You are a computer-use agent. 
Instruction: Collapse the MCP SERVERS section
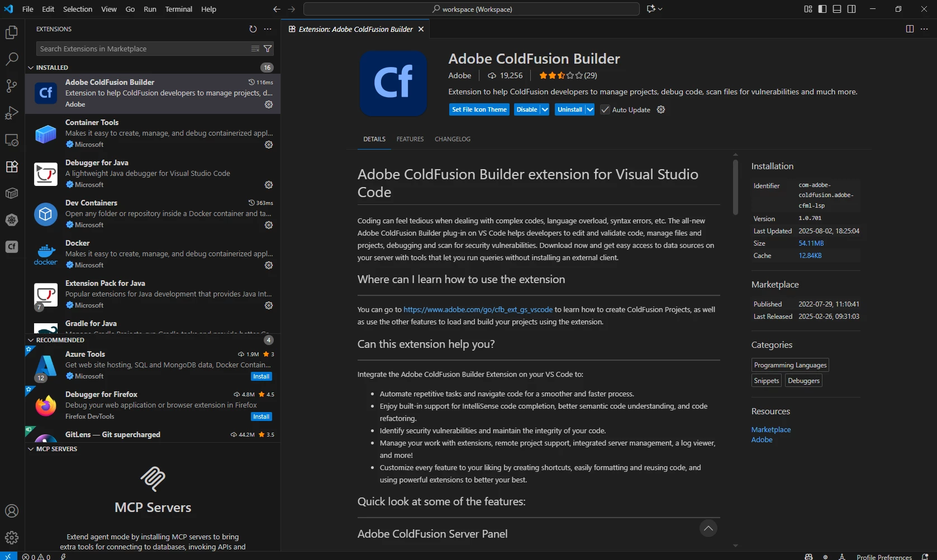(x=31, y=449)
